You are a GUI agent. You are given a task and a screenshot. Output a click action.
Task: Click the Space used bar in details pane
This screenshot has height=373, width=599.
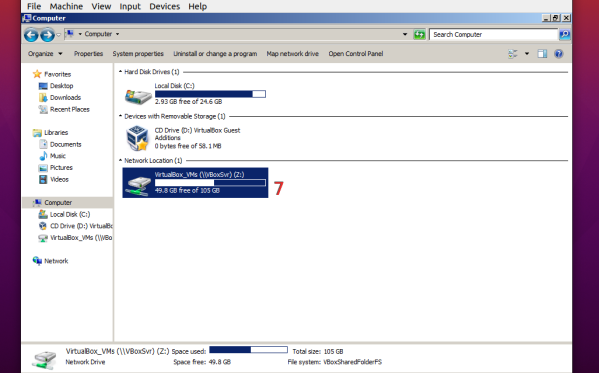point(248,349)
